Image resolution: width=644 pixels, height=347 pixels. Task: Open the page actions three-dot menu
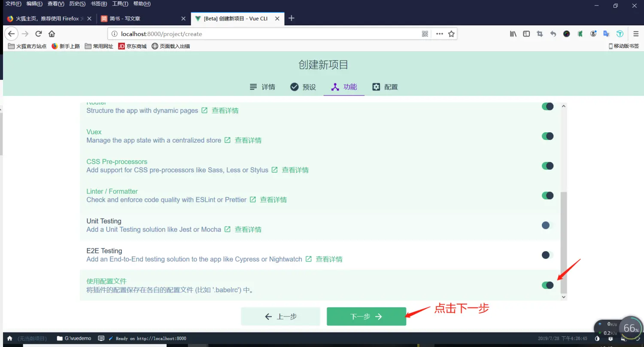click(x=439, y=34)
